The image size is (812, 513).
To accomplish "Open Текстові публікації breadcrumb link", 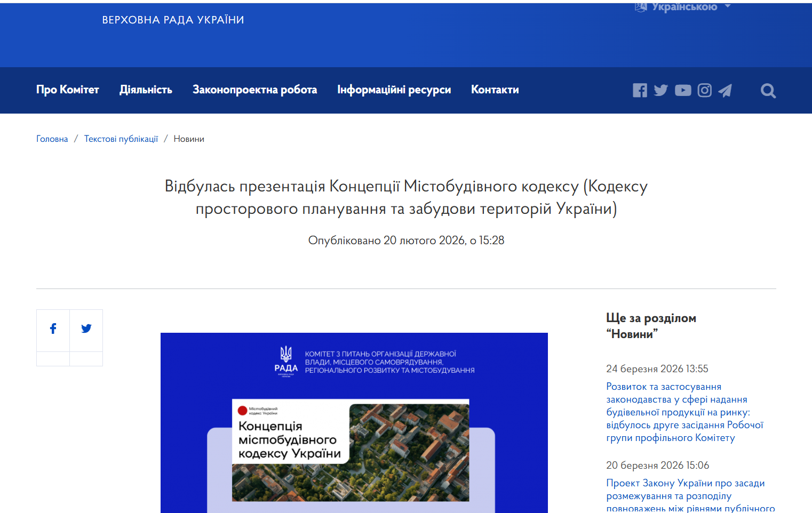I will coord(121,139).
